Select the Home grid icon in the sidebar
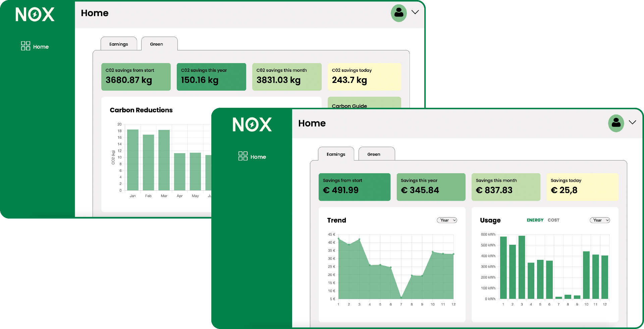 (243, 156)
